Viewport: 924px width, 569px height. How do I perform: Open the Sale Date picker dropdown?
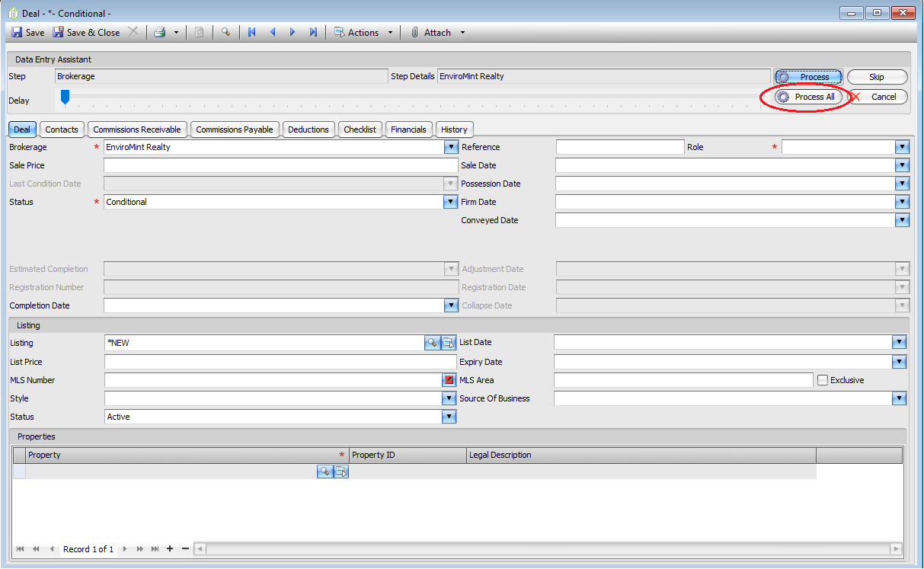903,165
